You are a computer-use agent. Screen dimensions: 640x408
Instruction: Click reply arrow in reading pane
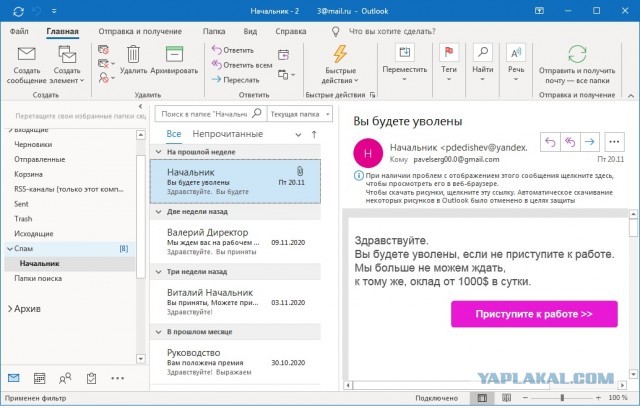tap(550, 142)
